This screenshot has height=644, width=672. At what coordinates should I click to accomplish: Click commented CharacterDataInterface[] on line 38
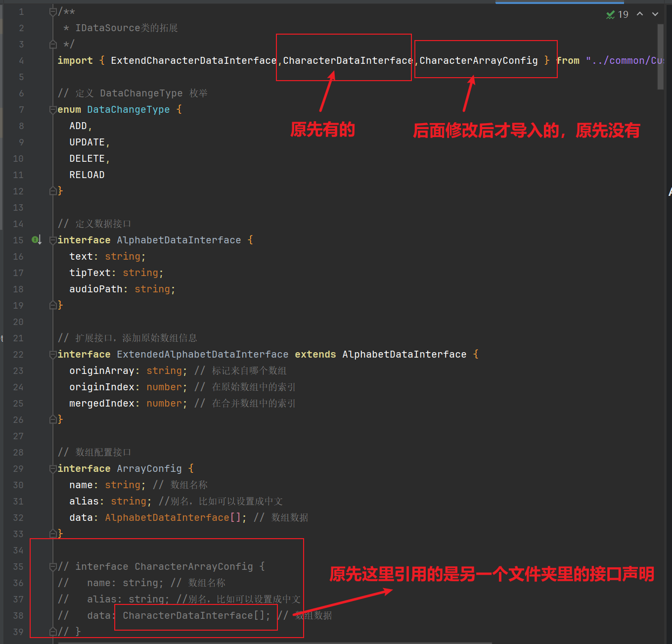click(x=194, y=615)
